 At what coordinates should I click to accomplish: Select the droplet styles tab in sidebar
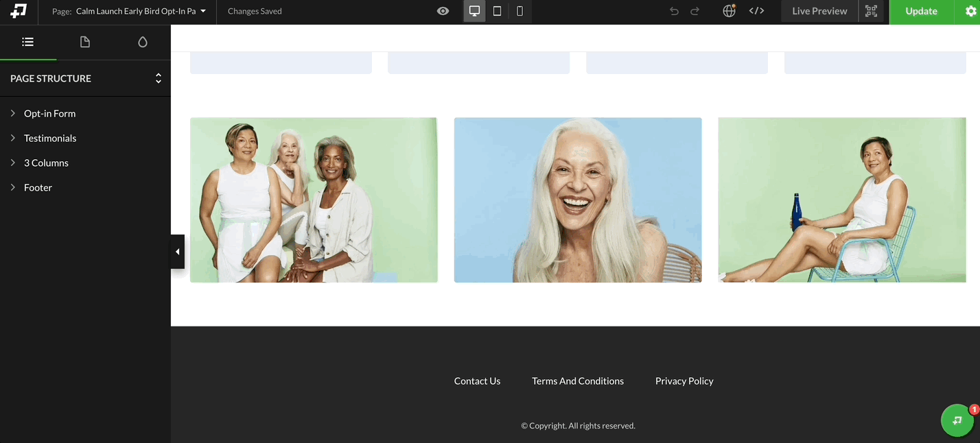pos(143,42)
